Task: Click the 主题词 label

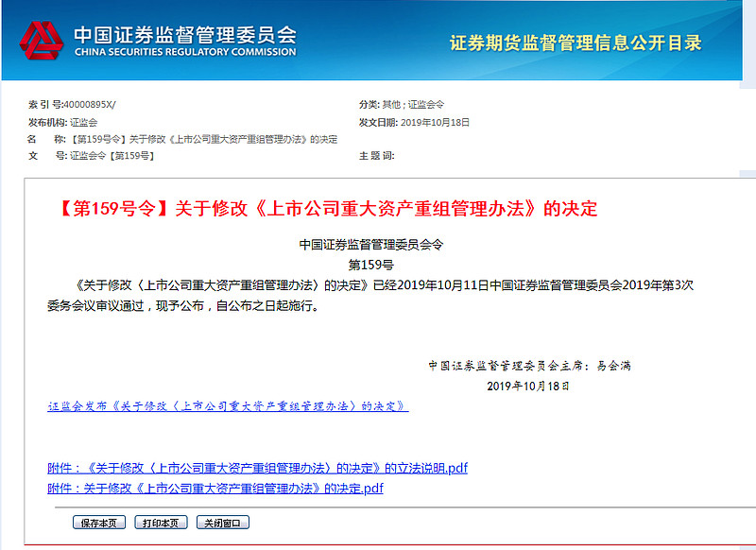Action: [376, 156]
